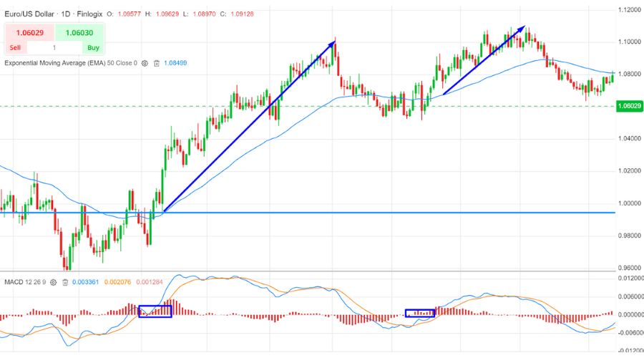Remove the MACD indicator using trash icon

pyautogui.click(x=65, y=281)
